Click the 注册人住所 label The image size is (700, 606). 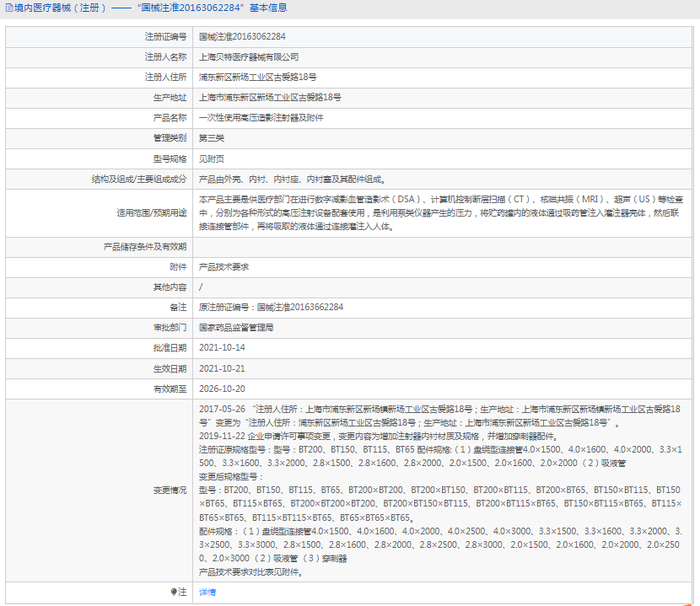click(165, 77)
